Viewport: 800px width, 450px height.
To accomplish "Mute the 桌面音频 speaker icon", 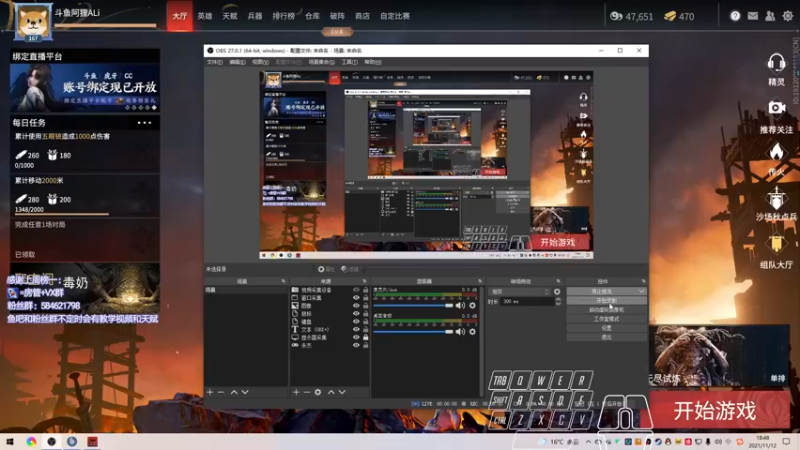I will (460, 332).
